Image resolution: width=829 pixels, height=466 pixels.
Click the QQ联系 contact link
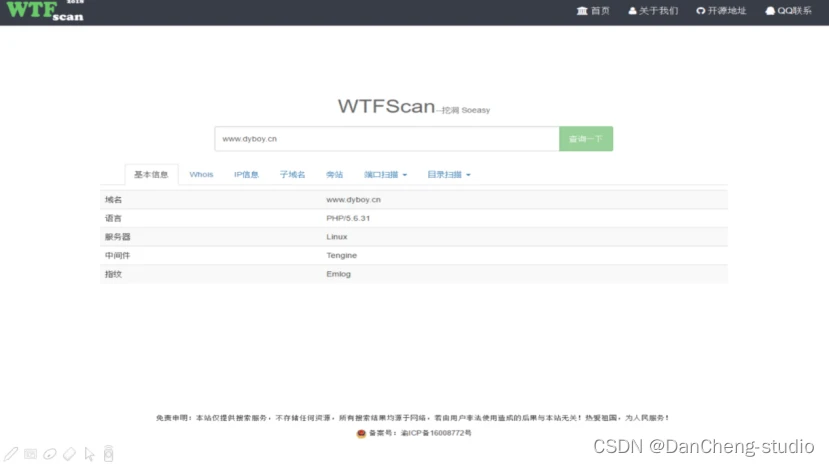788,11
